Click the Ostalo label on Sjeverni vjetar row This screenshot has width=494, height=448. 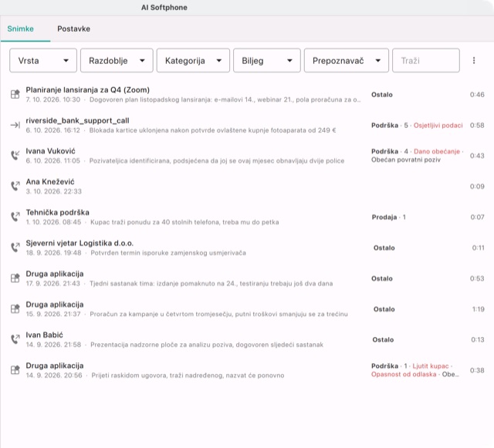[384, 248]
